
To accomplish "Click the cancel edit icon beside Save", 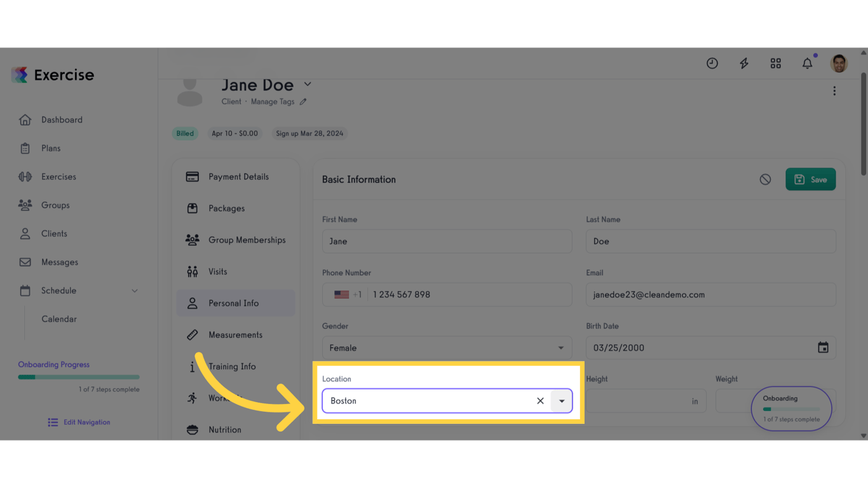I will 765,180.
